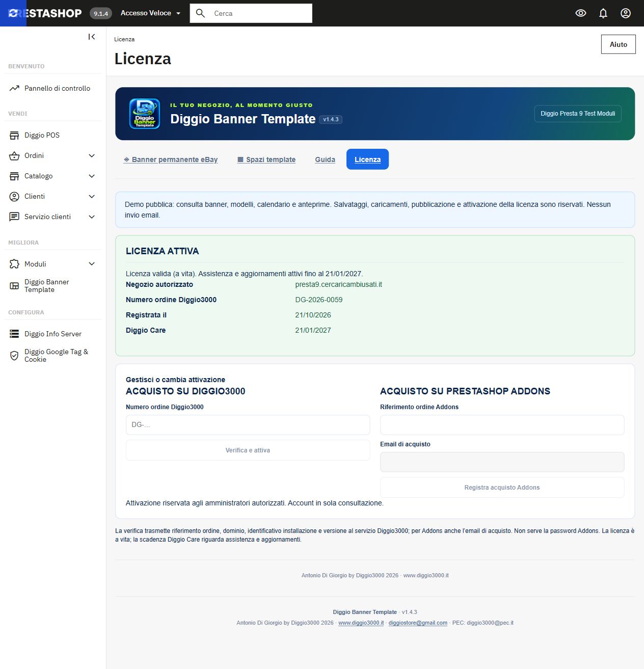Open the Spazi template tab
This screenshot has width=644, height=669.
coord(266,159)
